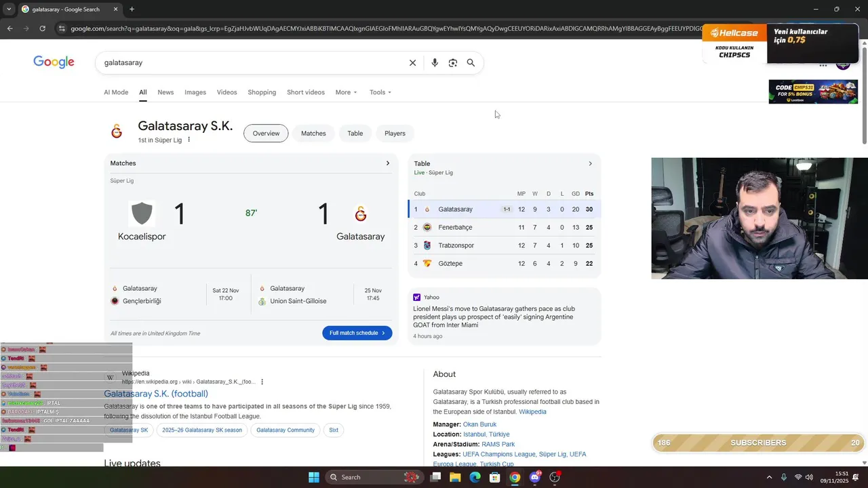868x488 pixels.
Task: Reload the page in Chrome
Action: point(42,28)
